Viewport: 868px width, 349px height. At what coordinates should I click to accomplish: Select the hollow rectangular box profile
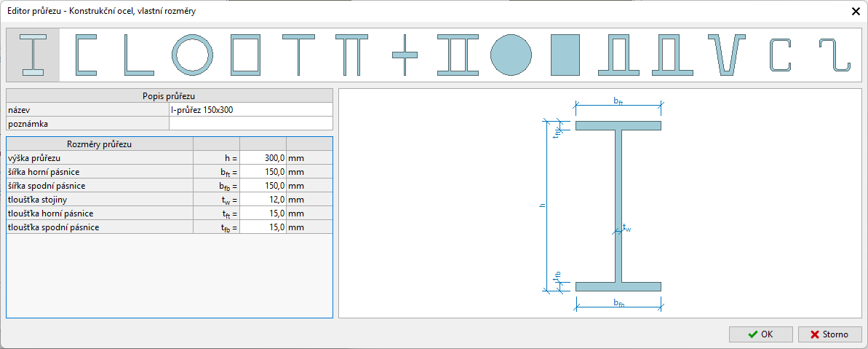point(245,55)
